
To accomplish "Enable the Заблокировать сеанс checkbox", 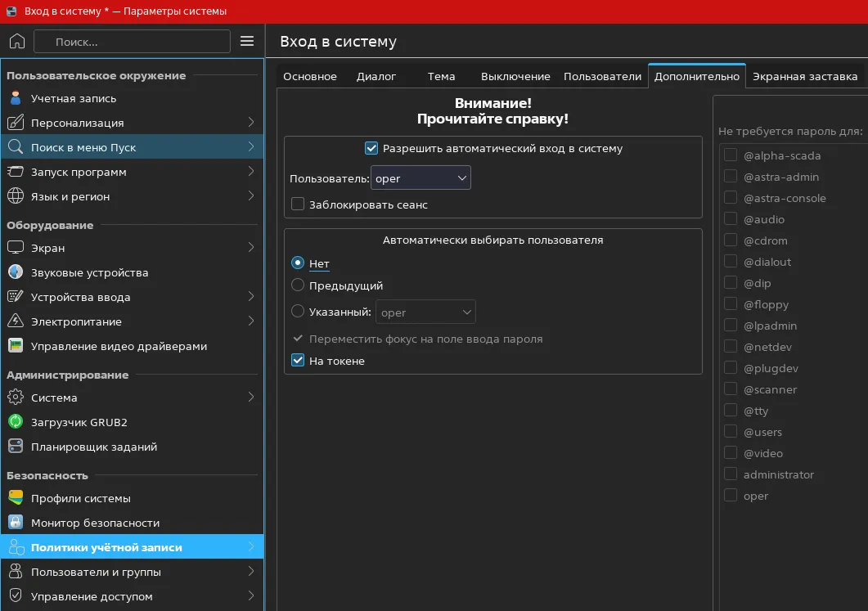I will (298, 204).
